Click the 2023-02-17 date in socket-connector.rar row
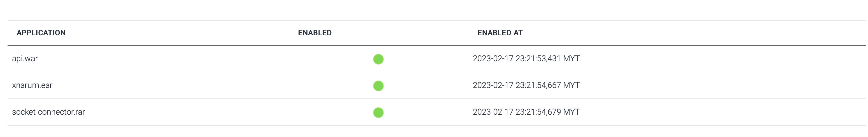 [x=493, y=112]
